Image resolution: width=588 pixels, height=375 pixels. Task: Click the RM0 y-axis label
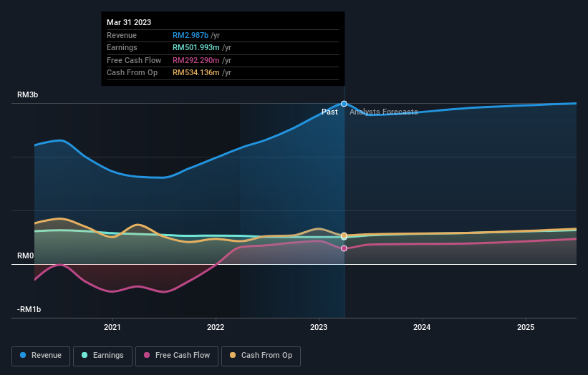click(25, 256)
